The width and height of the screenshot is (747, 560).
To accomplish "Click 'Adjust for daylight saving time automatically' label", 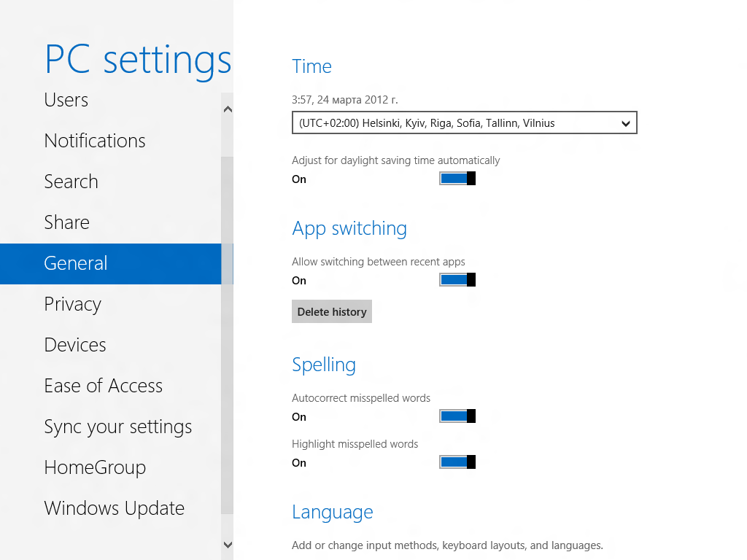I will (396, 160).
